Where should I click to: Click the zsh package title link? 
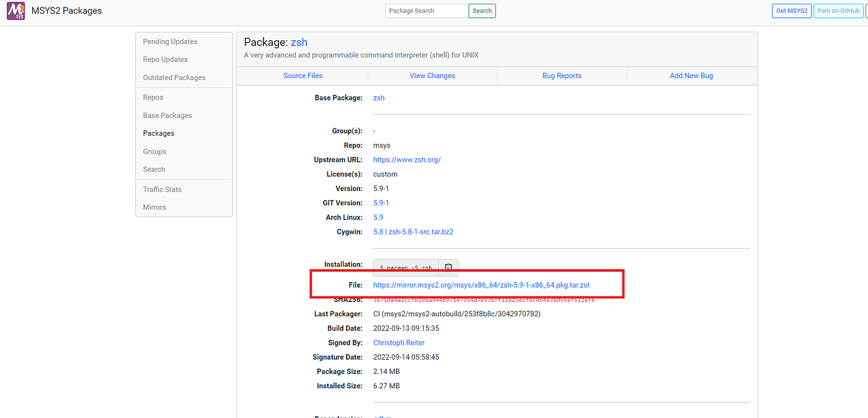tap(299, 42)
